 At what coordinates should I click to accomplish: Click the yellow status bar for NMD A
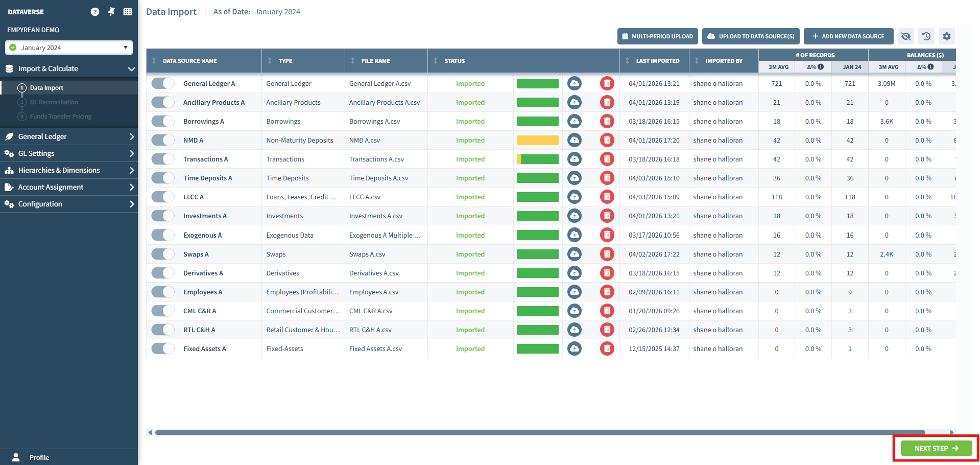pyautogui.click(x=538, y=140)
